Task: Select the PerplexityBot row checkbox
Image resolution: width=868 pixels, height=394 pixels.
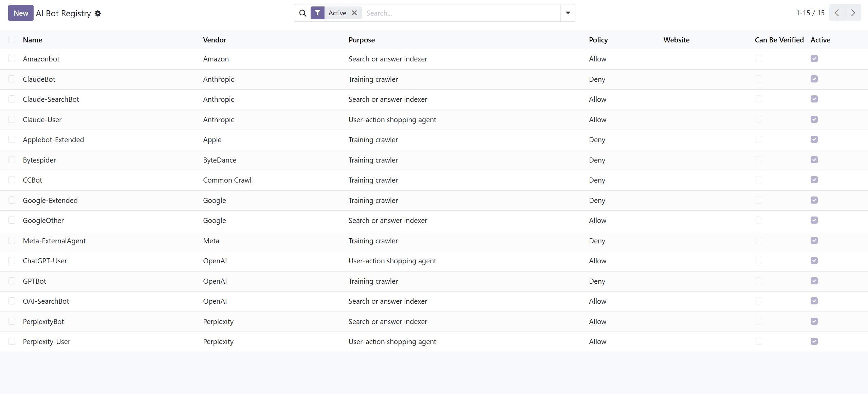Action: click(12, 321)
